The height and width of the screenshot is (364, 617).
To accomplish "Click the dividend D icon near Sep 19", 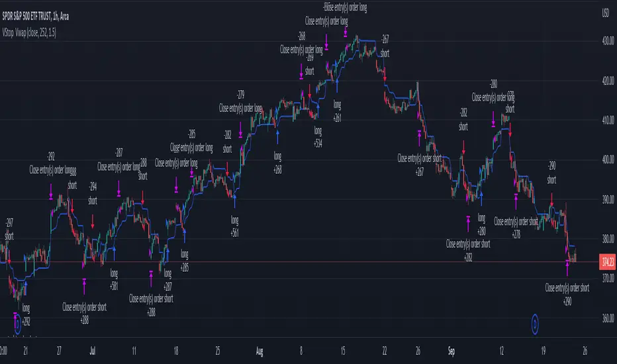I will (x=535, y=325).
